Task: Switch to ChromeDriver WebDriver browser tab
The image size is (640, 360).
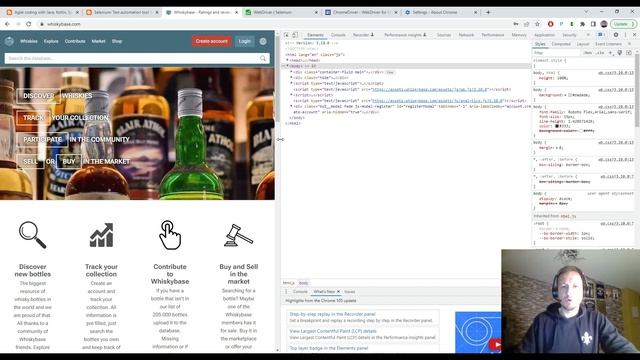Action: click(x=361, y=12)
